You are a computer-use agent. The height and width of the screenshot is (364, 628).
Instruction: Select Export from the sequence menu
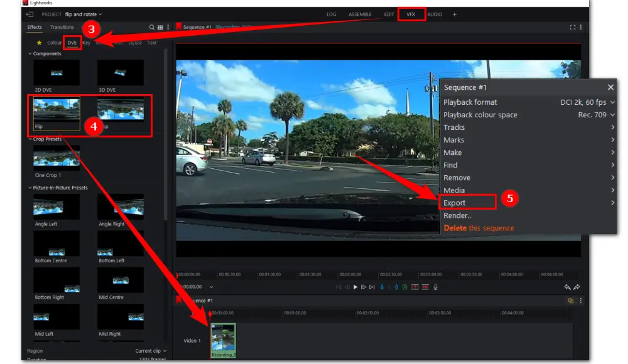[x=455, y=203]
